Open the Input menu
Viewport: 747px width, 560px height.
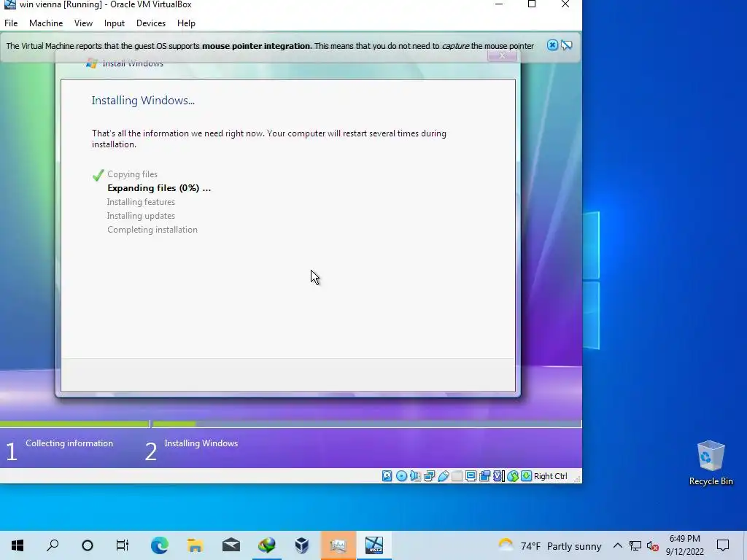pyautogui.click(x=115, y=23)
